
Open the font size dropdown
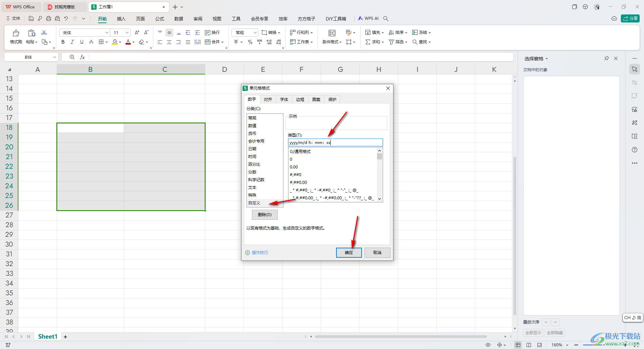pos(127,33)
